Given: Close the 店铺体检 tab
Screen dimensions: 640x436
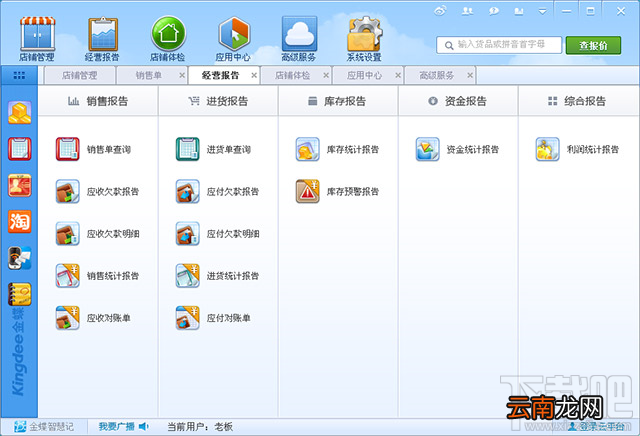Looking at the screenshot, I should 326,76.
